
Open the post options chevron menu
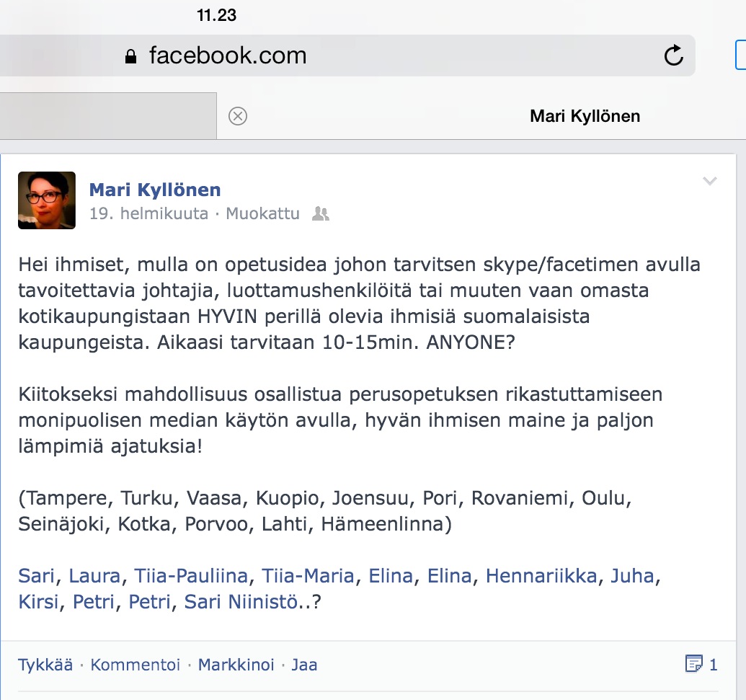[x=709, y=181]
